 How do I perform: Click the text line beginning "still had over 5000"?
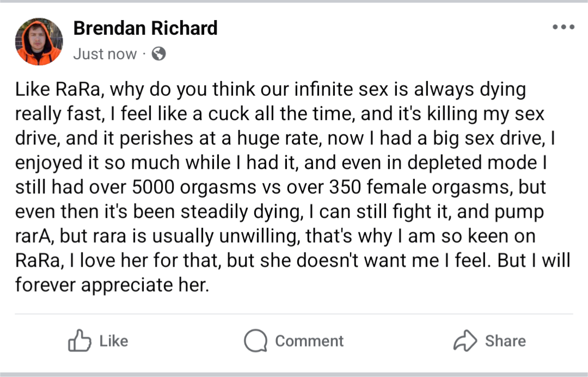pos(280,187)
